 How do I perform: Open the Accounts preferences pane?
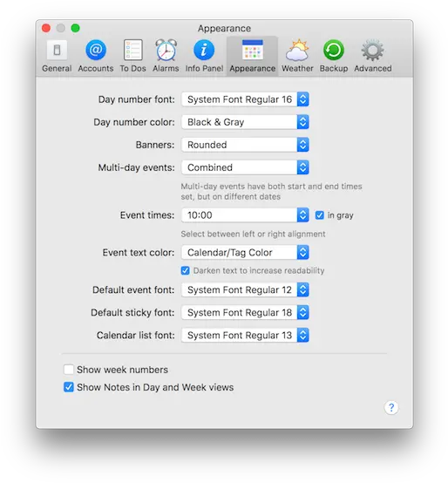tap(96, 56)
